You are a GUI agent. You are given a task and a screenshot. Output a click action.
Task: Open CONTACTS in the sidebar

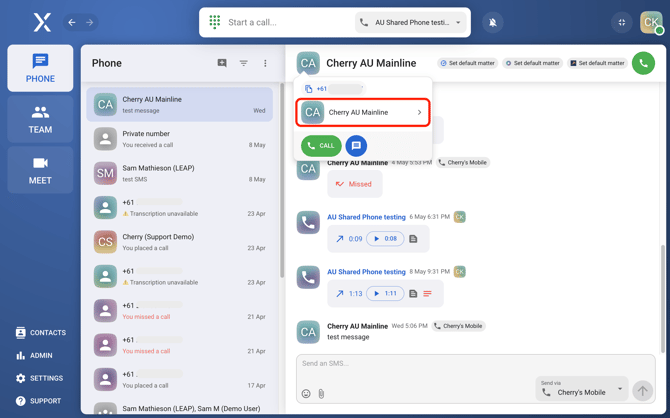click(41, 333)
